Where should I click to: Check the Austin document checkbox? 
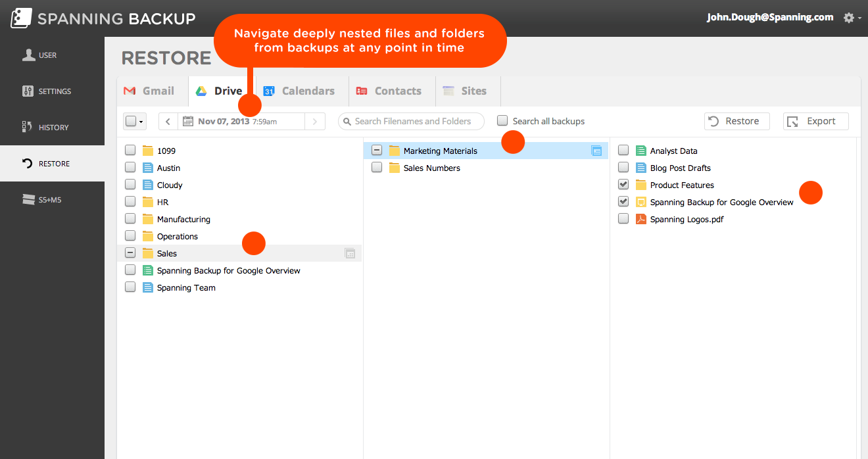[130, 168]
